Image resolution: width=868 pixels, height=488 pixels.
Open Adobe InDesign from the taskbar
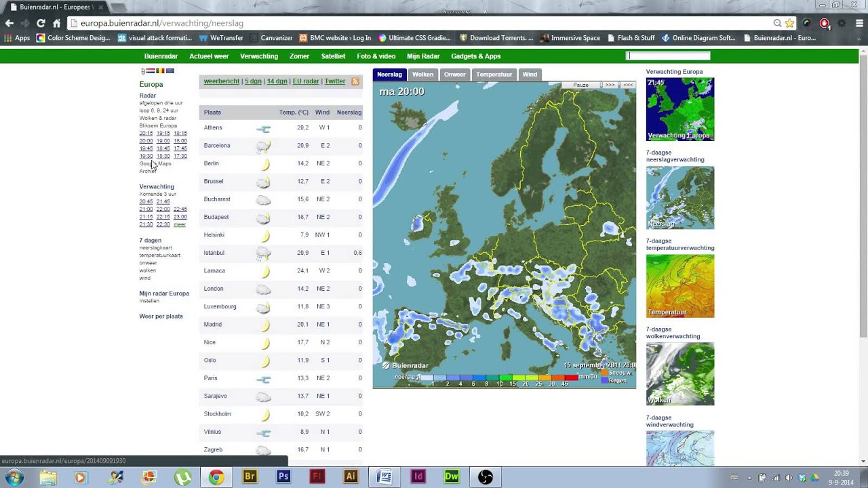click(x=418, y=476)
